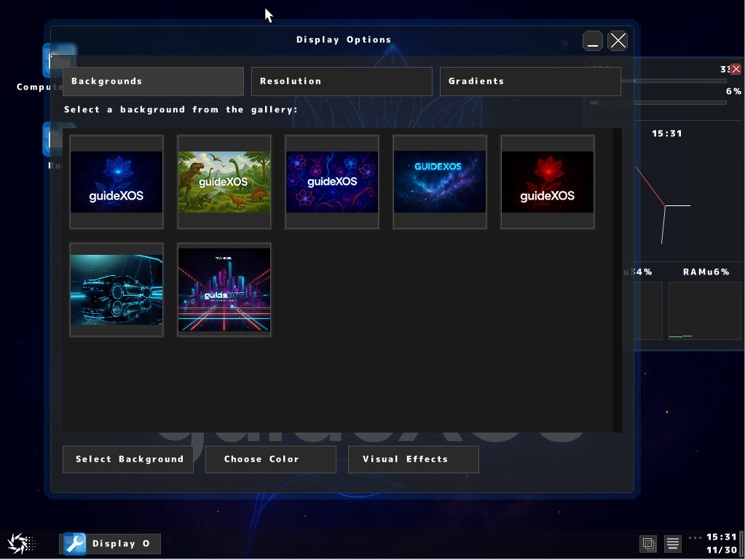Open the list menu icon in the system tray

tap(672, 543)
